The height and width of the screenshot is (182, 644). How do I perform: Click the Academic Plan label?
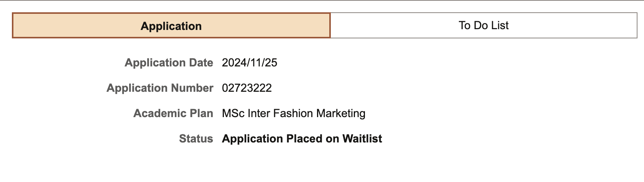click(x=173, y=113)
